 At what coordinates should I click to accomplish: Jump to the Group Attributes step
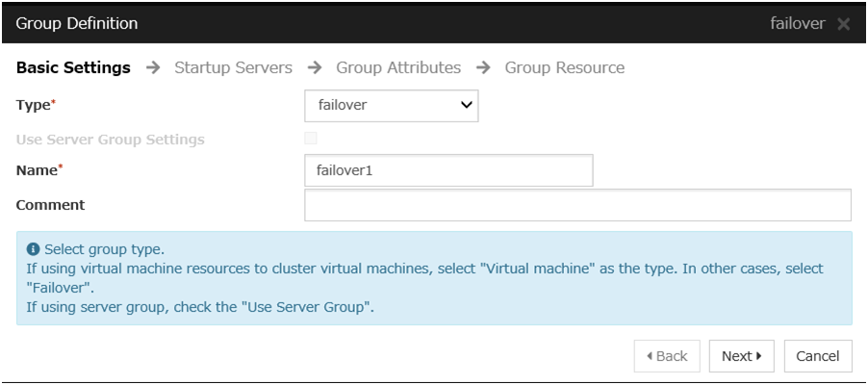pyautogui.click(x=398, y=68)
